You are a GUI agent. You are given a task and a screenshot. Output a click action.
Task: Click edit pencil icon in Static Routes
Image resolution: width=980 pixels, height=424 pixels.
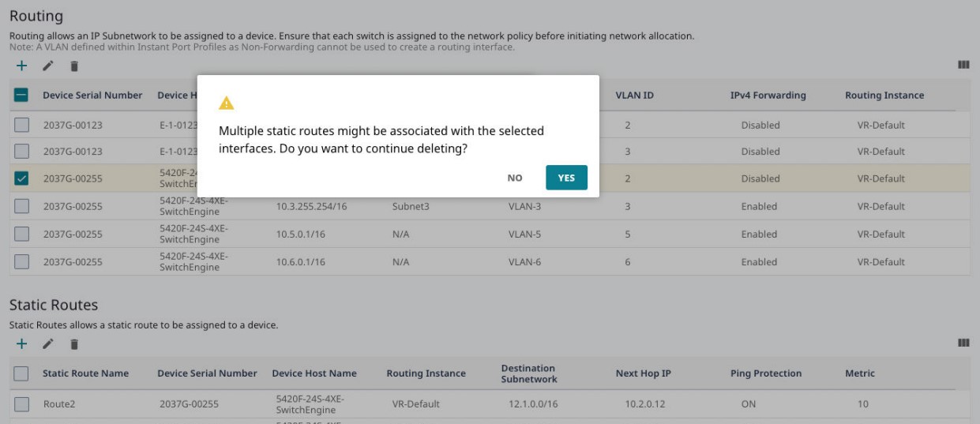click(x=48, y=344)
